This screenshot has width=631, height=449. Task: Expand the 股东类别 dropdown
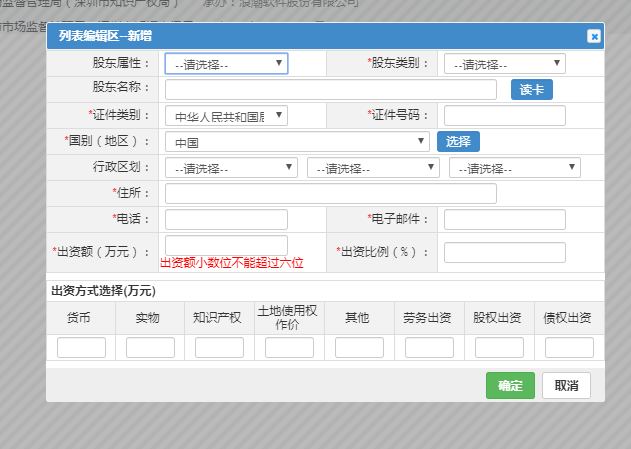(505, 64)
